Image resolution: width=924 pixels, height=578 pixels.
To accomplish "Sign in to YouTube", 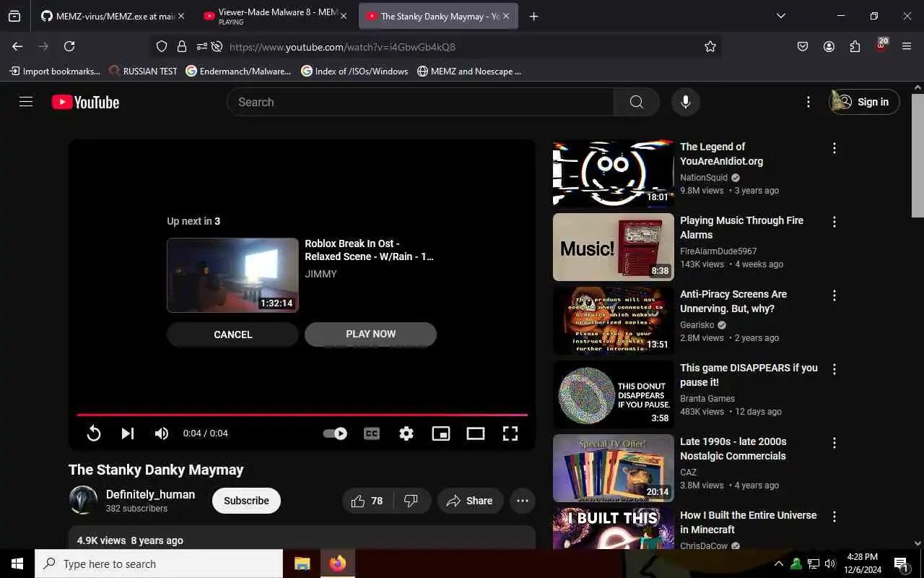I will pos(864,102).
